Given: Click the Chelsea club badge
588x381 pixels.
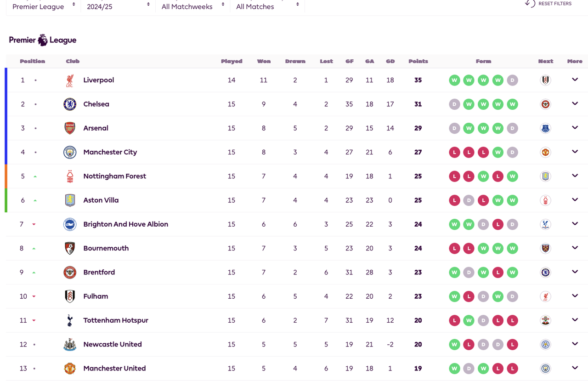Looking at the screenshot, I should coord(70,104).
